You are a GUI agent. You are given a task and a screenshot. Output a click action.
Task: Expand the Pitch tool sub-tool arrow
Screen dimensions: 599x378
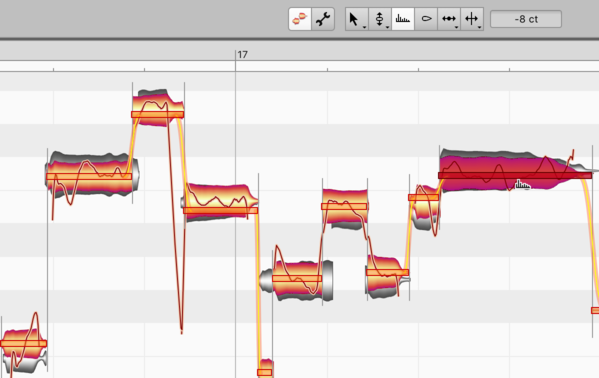[x=387, y=27]
